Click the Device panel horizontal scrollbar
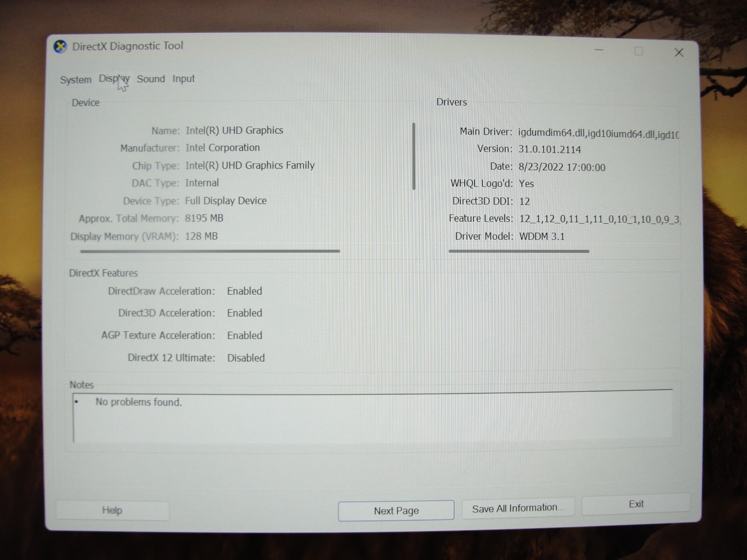The width and height of the screenshot is (747, 560). click(x=210, y=251)
